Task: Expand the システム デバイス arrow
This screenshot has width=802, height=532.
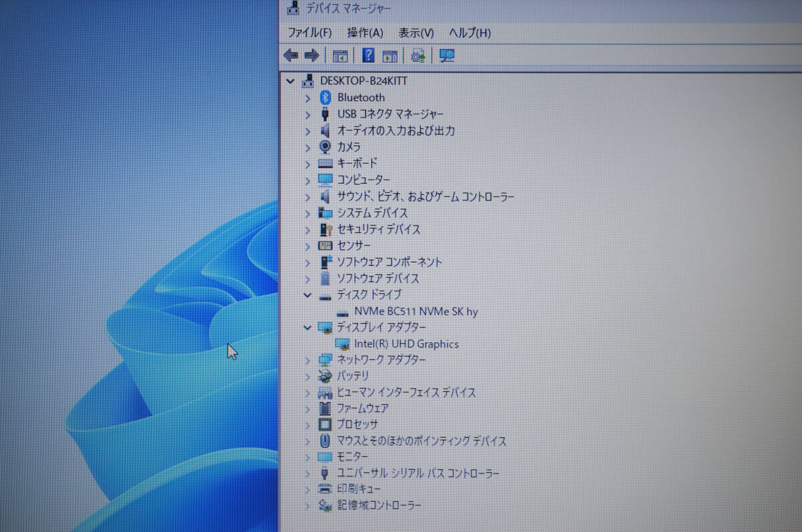Action: pos(307,213)
